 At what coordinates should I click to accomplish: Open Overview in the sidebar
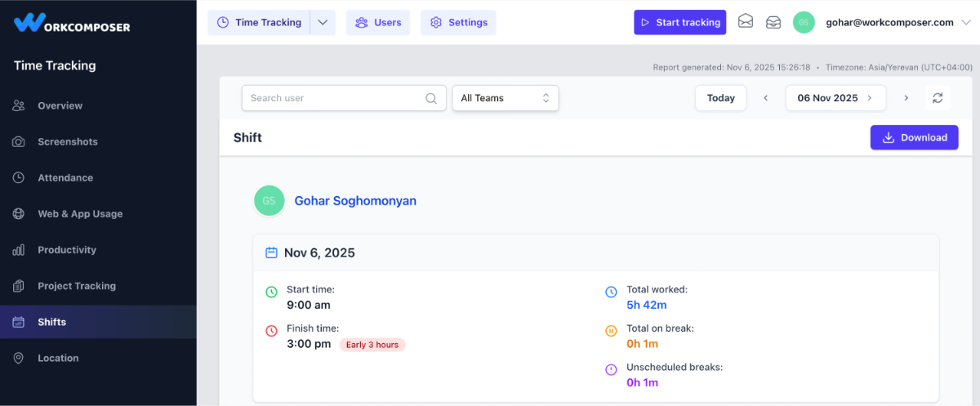(x=98, y=105)
